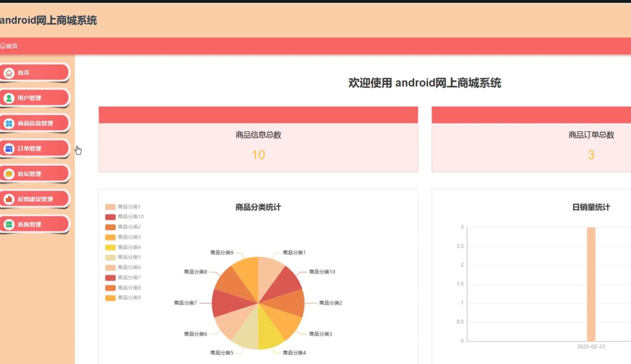Image resolution: width=631 pixels, height=364 pixels.
Task: Toggle legend swatch for 商品分类1
Action: (110, 207)
